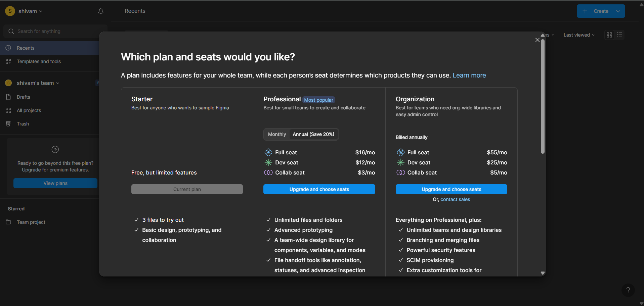Click the Templates and tools icon

pos(8,61)
